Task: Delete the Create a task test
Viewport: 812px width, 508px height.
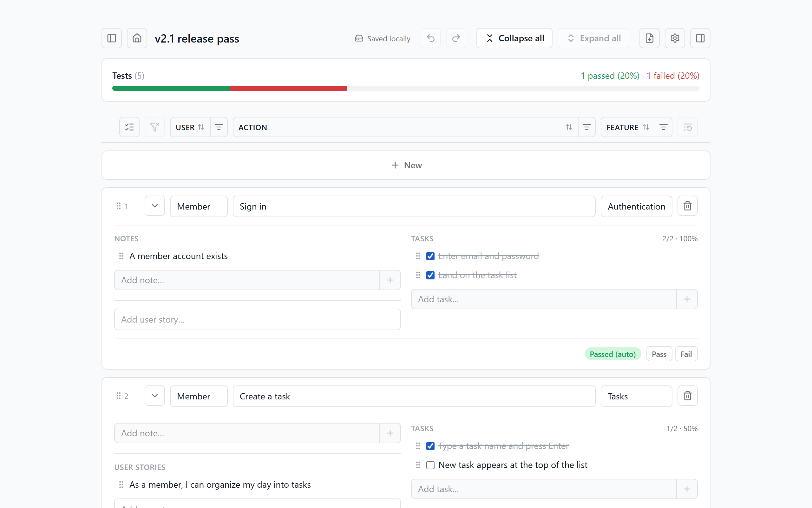Action: (688, 396)
